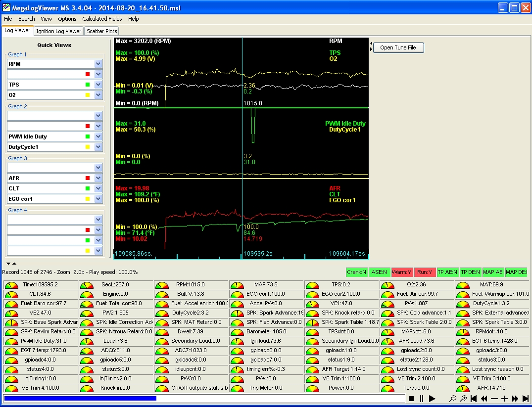Open the AFR field dropdown in Graph 3
532x407 pixels.
[x=98, y=178]
